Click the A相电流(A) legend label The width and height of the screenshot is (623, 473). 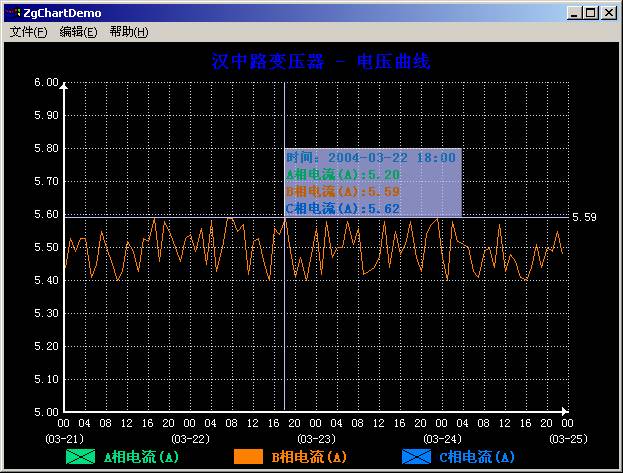141,457
